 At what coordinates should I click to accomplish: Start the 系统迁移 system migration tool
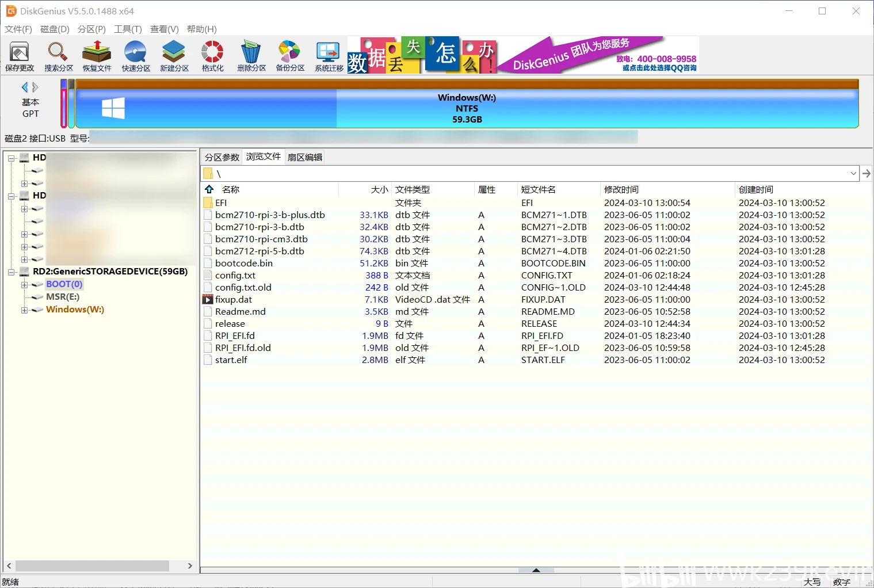329,56
